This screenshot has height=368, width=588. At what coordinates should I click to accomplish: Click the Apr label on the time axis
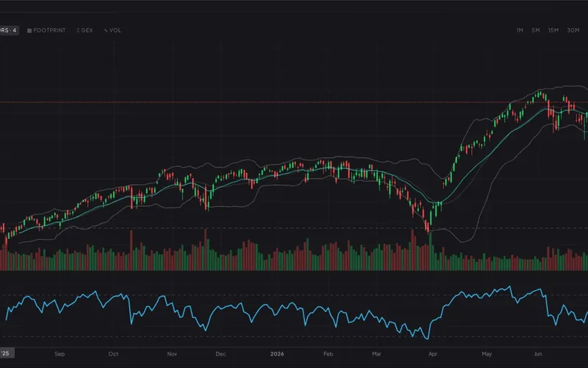pos(433,354)
